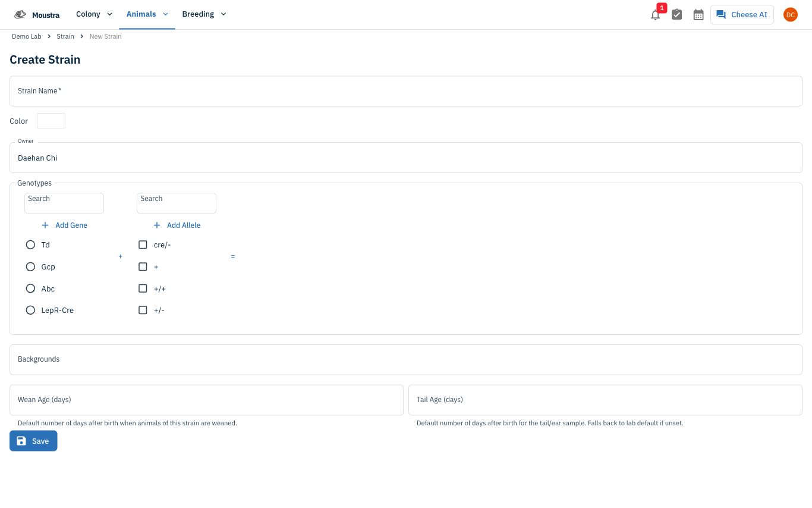
Task: Focus the Wean Age (days) field
Action: [206, 400]
